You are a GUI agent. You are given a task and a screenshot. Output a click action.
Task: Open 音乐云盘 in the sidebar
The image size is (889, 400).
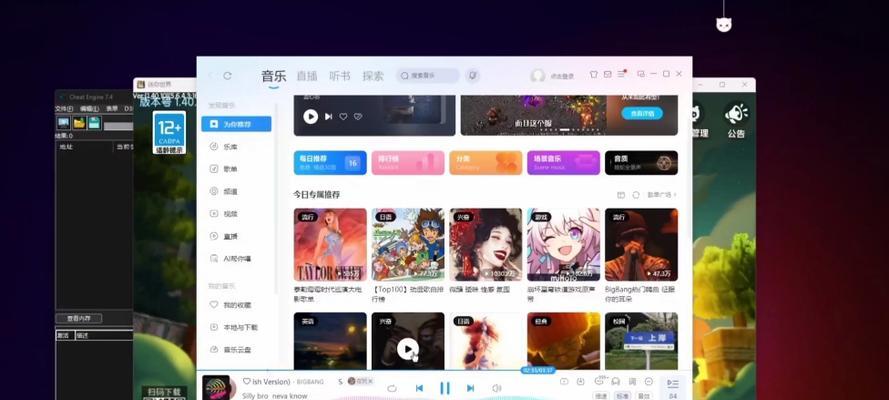236,350
